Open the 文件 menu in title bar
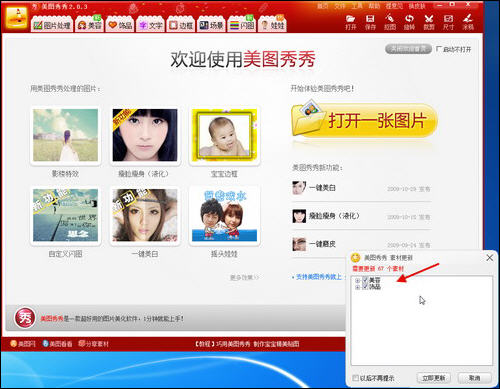Viewport: 500px width, 389px height. point(340,6)
